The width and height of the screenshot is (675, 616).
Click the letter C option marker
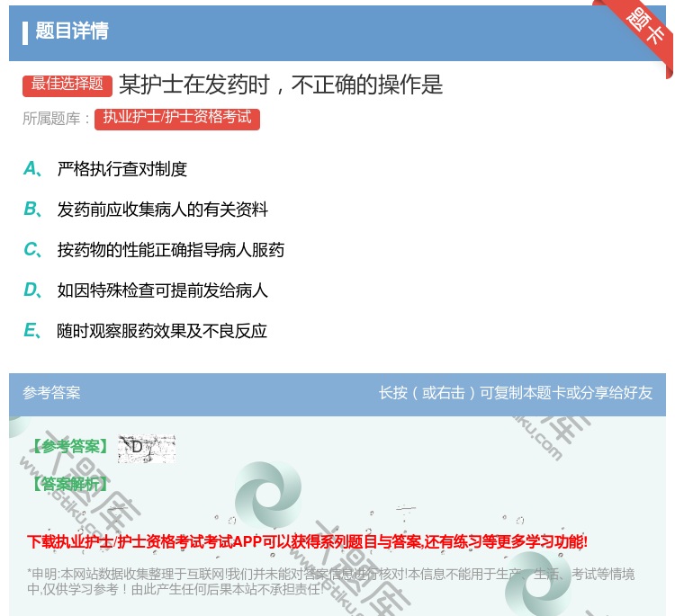[32, 249]
